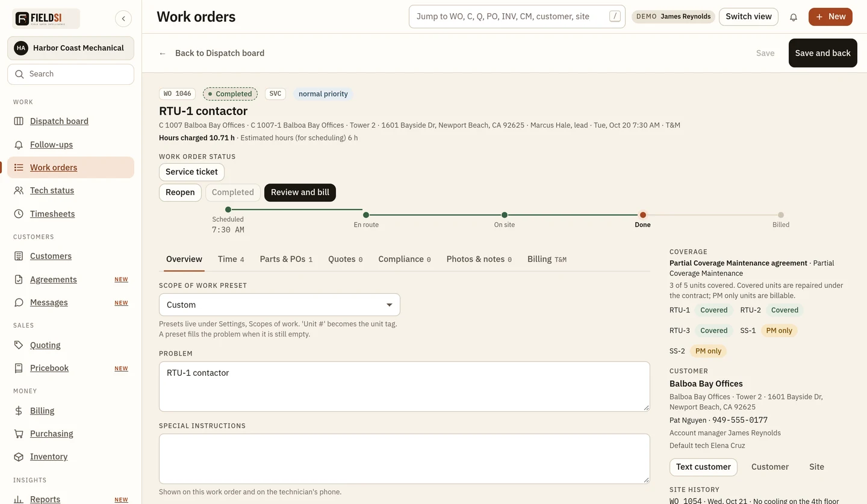Click the Billed progress dot
The width and height of the screenshot is (867, 504).
point(781,215)
